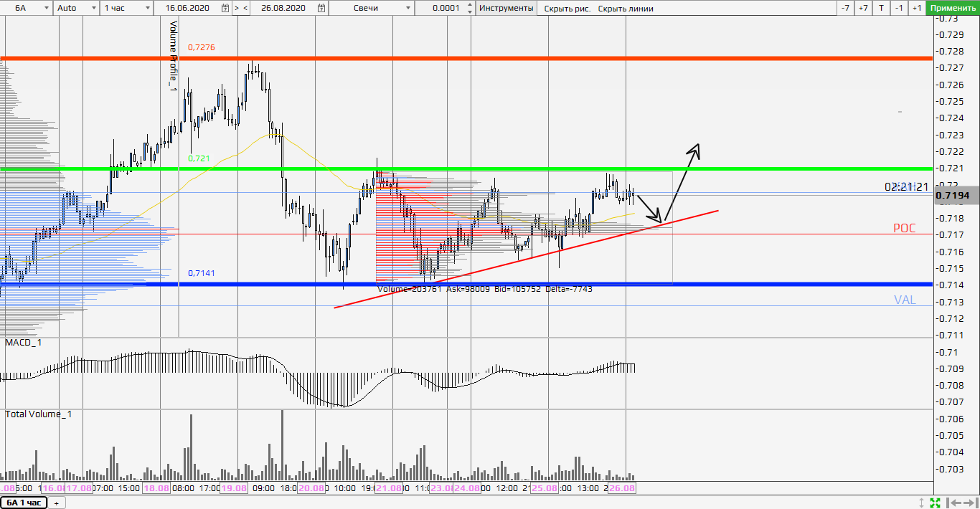The image size is (980, 509).
Task: Open calendar for end date 26.08.2020
Action: pos(322,8)
